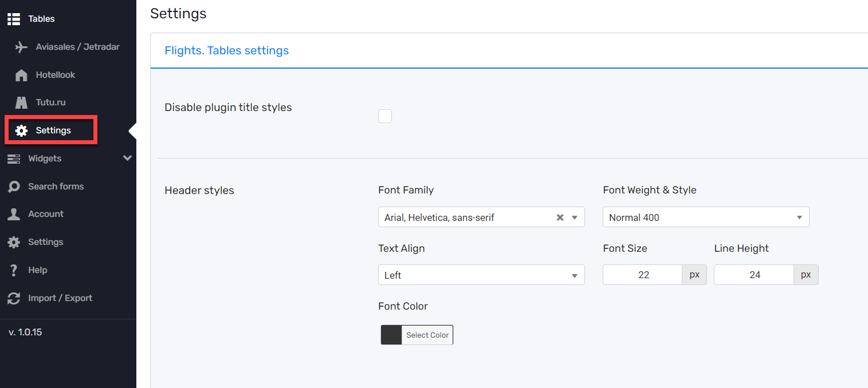
Task: Click the Widgets list icon
Action: [14, 159]
